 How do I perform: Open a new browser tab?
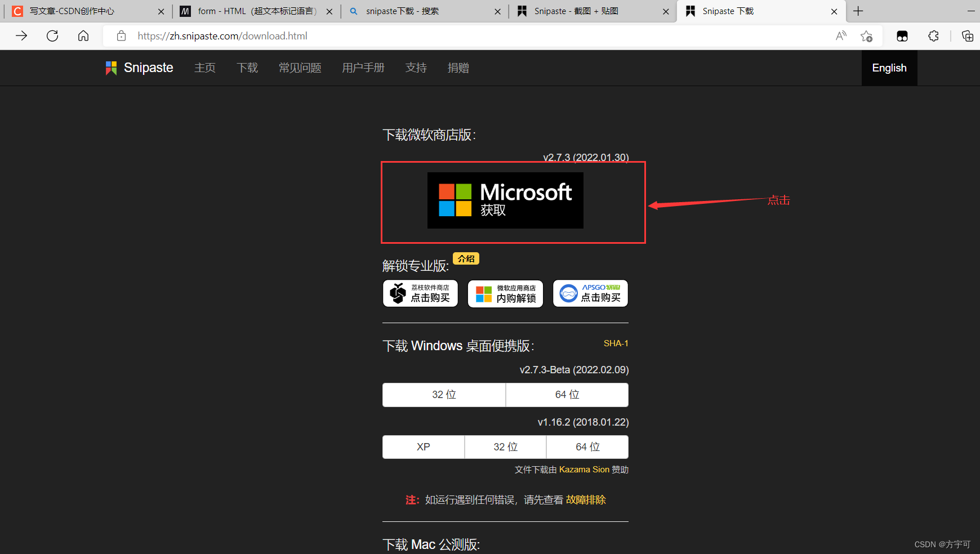pyautogui.click(x=858, y=11)
